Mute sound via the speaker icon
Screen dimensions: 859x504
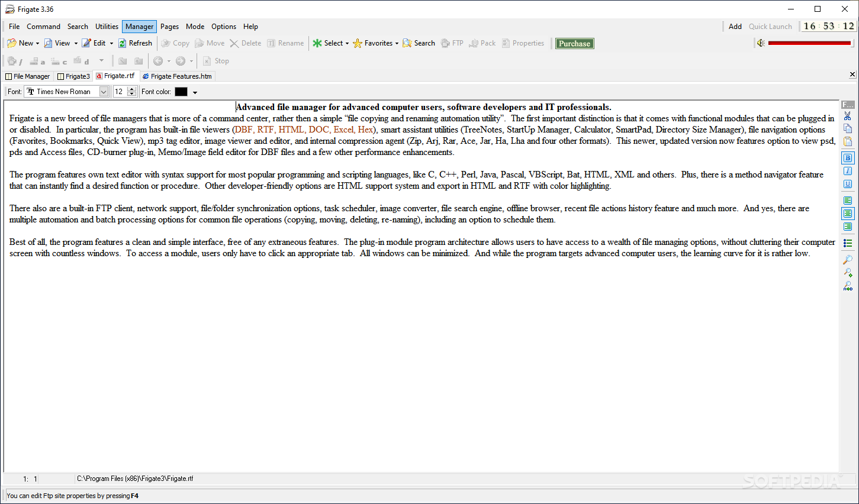click(x=761, y=43)
